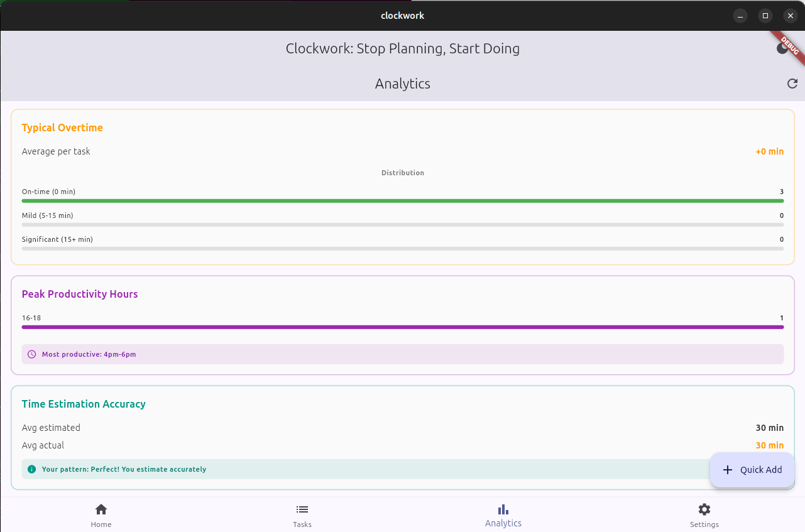Click the Avg estimated 30 min value
805x532 pixels.
[x=769, y=428]
